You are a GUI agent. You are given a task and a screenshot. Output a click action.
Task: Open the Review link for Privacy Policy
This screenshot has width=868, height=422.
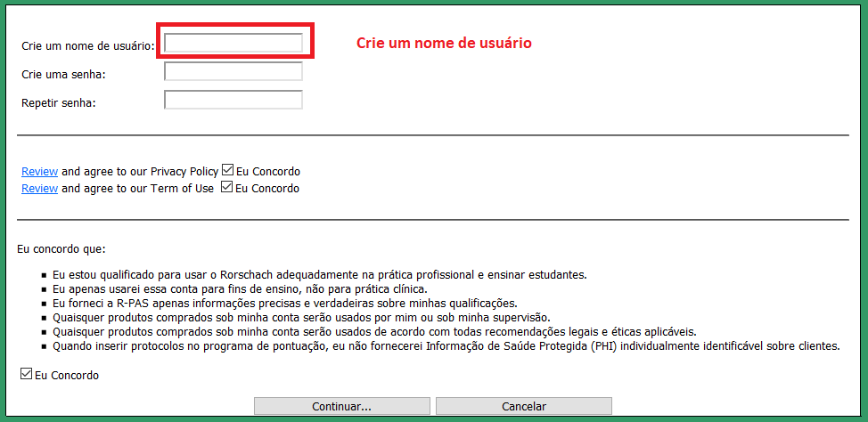coord(39,171)
